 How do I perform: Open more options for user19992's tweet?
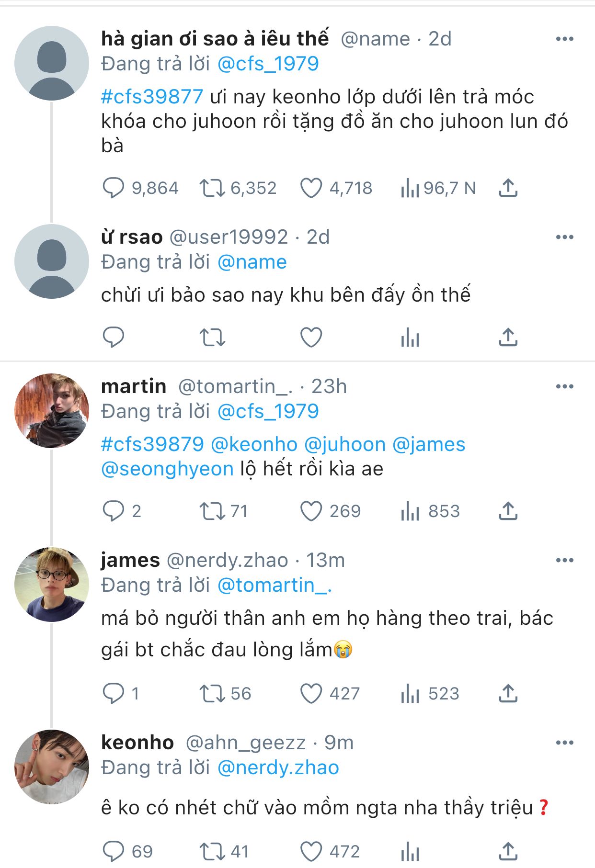(564, 237)
